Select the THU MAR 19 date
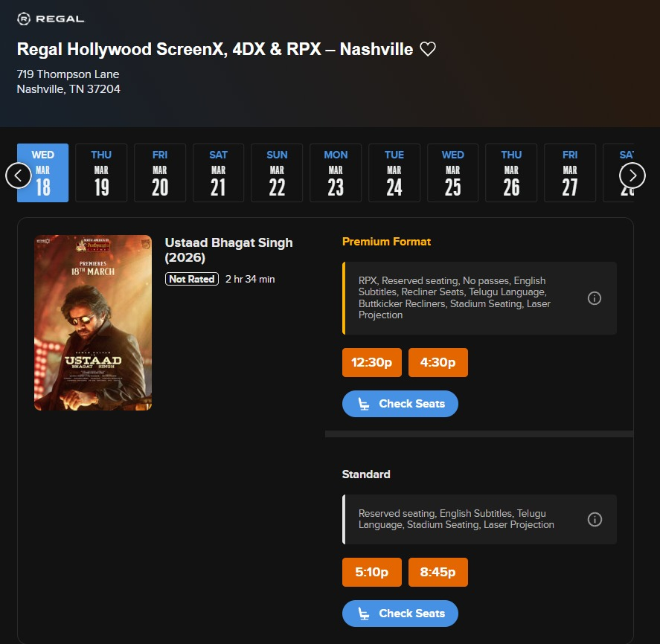The width and height of the screenshot is (660, 644). point(101,173)
